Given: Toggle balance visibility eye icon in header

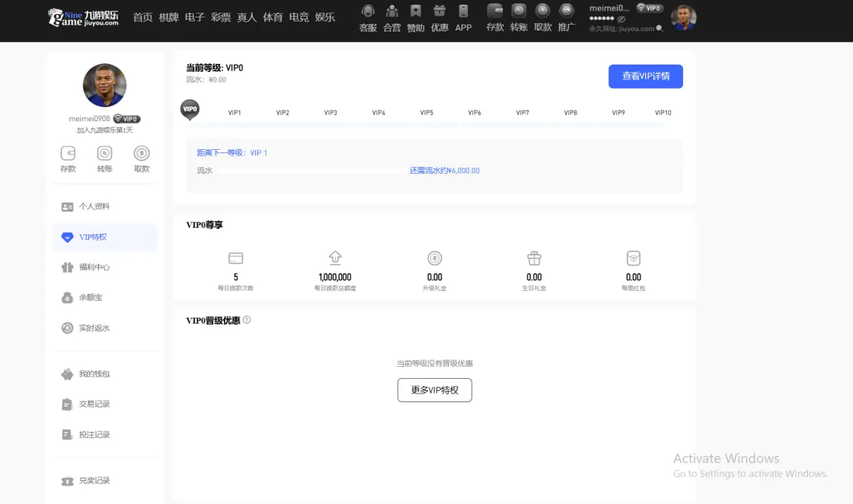Looking at the screenshot, I should tap(621, 19).
